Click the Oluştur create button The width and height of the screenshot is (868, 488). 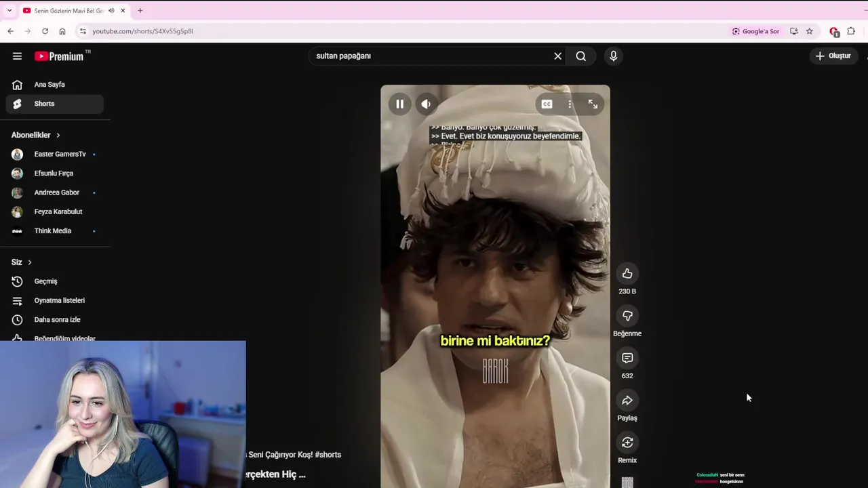coord(833,56)
